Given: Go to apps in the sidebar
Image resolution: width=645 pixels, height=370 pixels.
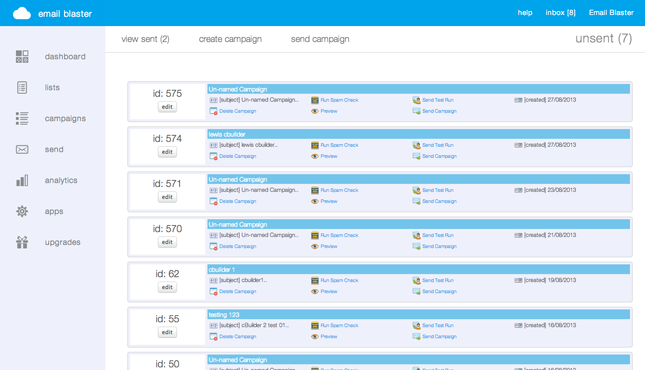Looking at the screenshot, I should click(54, 211).
